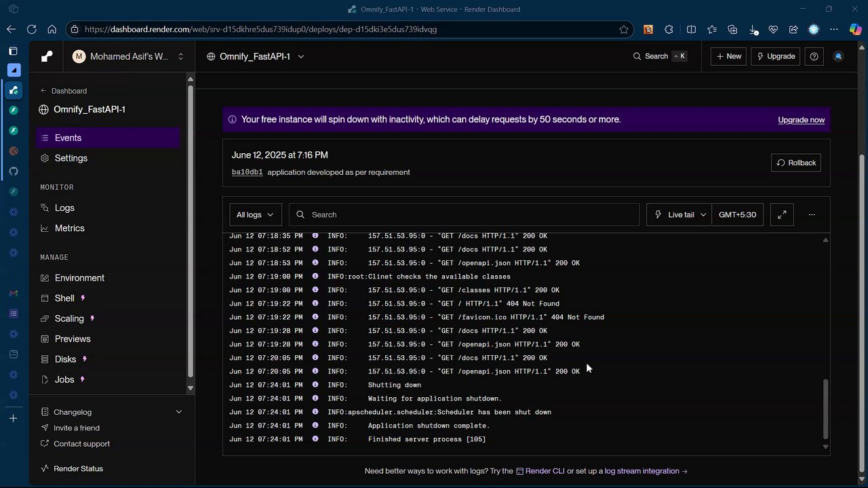This screenshot has height=488, width=868.
Task: Open Logs under Monitor
Action: (108, 208)
